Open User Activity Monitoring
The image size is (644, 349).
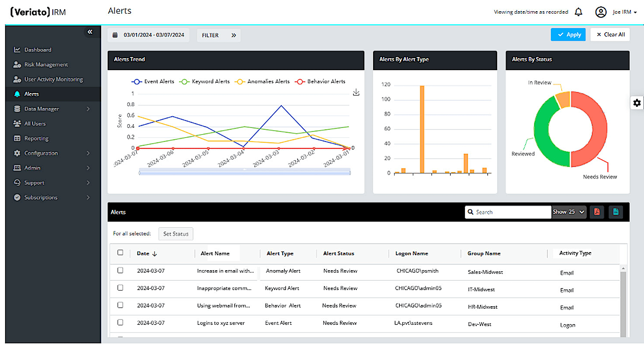53,79
